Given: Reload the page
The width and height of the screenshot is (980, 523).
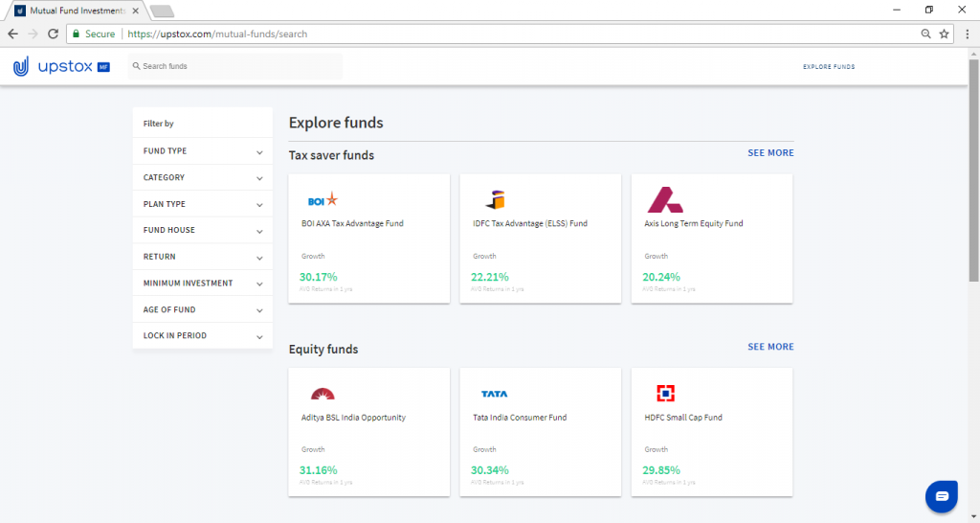Looking at the screenshot, I should (x=54, y=34).
